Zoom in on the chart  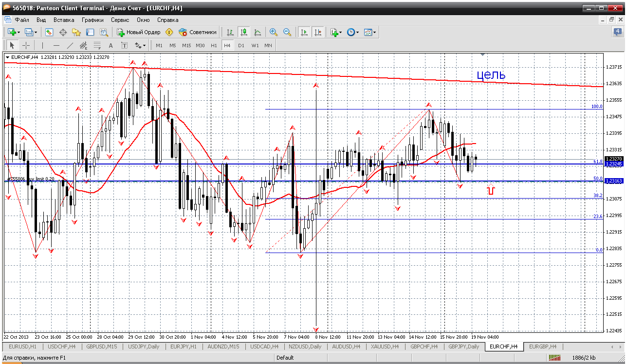tap(274, 32)
